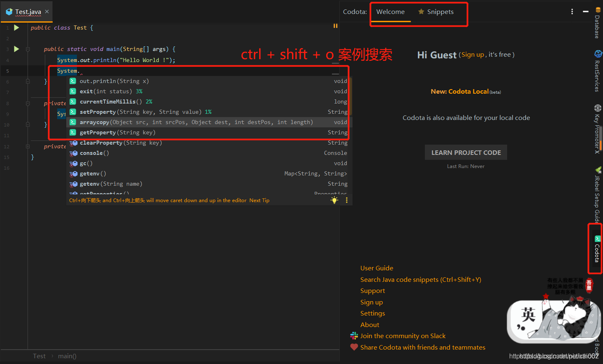Choose gc() completion item
The height and width of the screenshot is (364, 603).
[209, 163]
